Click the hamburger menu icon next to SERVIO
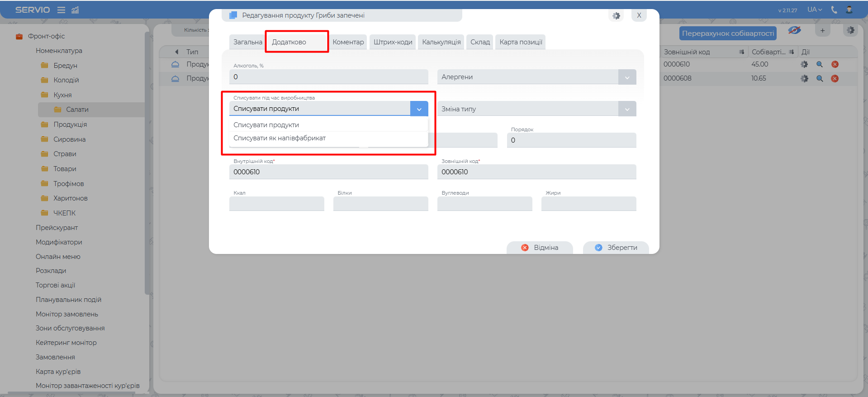The width and height of the screenshot is (868, 397). [61, 10]
